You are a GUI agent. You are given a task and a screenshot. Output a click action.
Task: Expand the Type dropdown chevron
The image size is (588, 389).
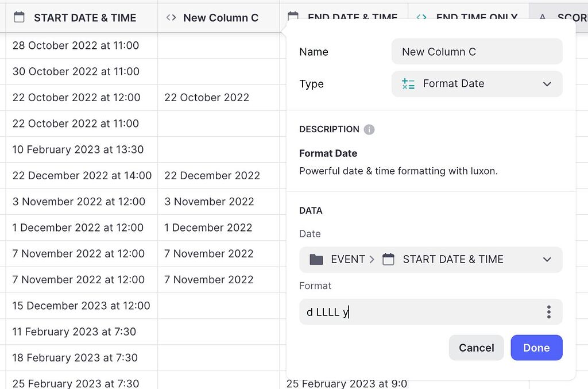(547, 84)
